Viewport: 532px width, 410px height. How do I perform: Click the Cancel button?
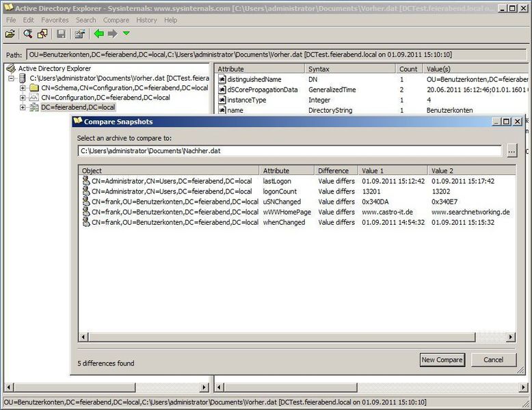point(494,360)
